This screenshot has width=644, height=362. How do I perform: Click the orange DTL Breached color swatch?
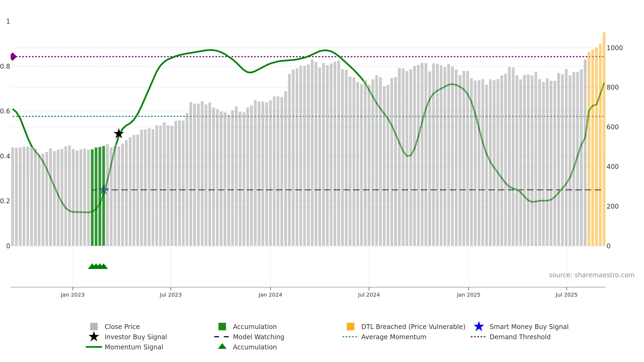(x=350, y=327)
